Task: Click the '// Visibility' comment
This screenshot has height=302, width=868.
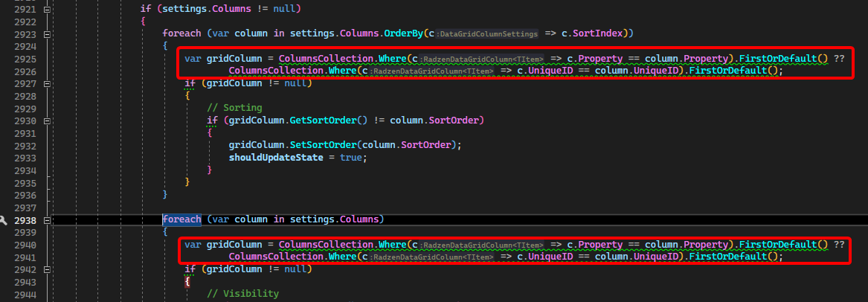Action: pos(242,294)
